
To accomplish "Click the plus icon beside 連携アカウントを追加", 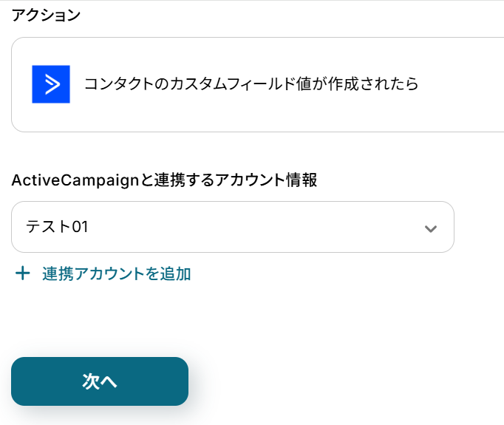I will pyautogui.click(x=23, y=274).
